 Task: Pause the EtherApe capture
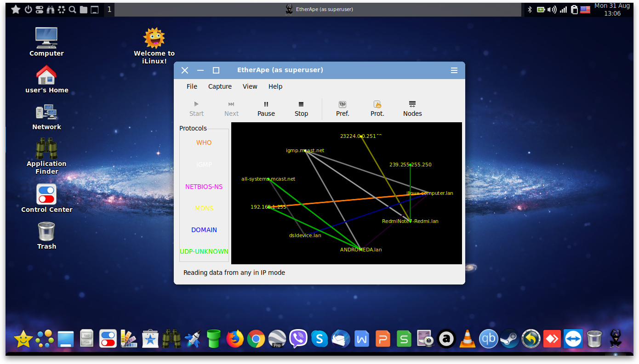pyautogui.click(x=266, y=109)
